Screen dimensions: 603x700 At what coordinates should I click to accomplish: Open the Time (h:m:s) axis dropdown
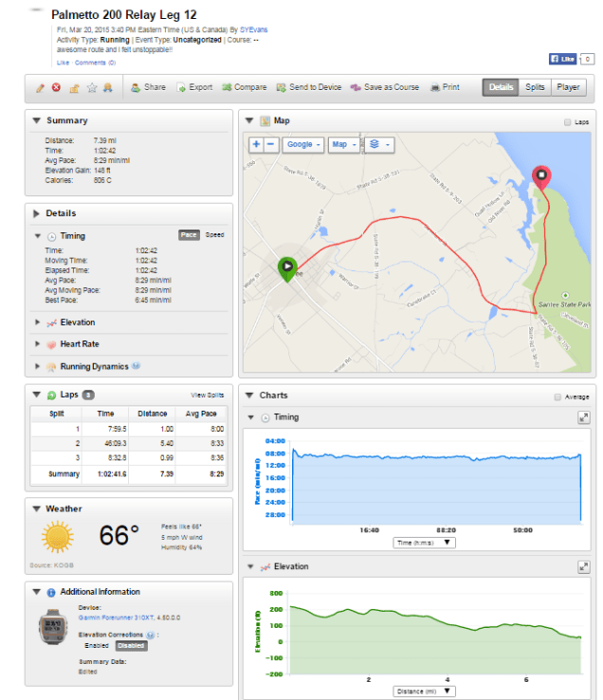coord(425,543)
